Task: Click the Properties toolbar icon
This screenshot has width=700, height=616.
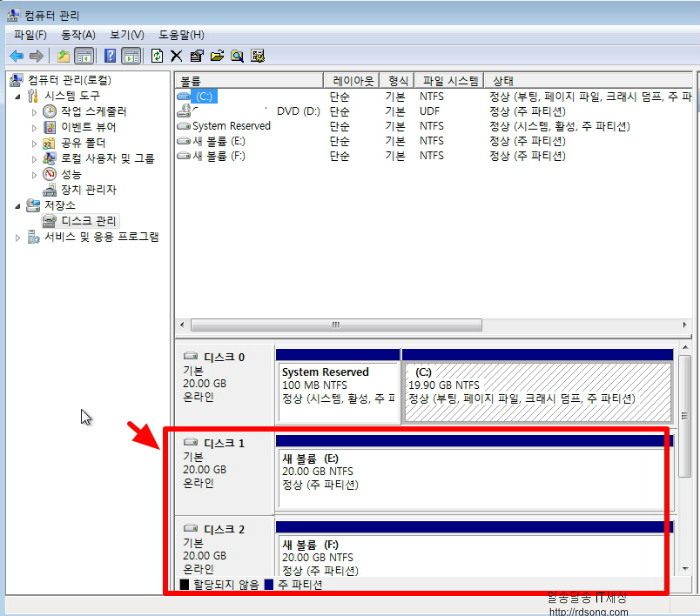Action: tap(197, 56)
